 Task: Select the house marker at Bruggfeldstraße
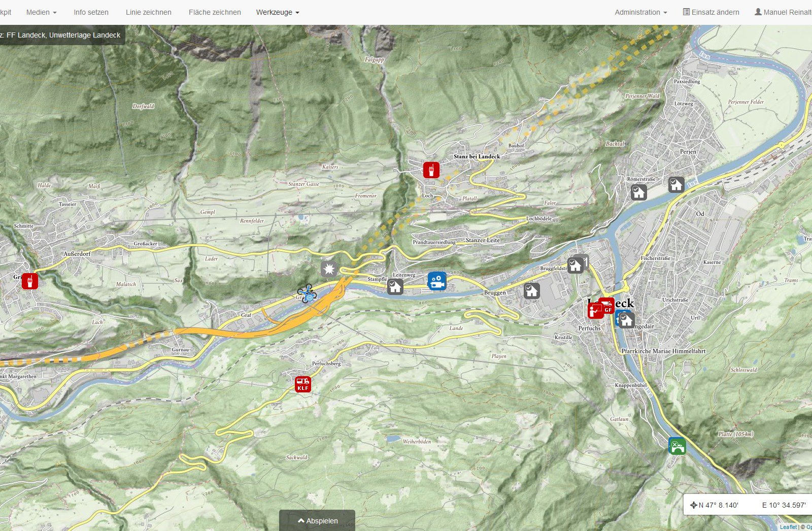tap(575, 265)
